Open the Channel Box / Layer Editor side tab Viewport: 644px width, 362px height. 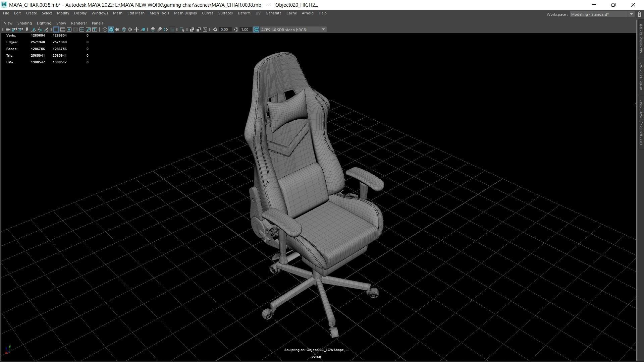tap(641, 122)
